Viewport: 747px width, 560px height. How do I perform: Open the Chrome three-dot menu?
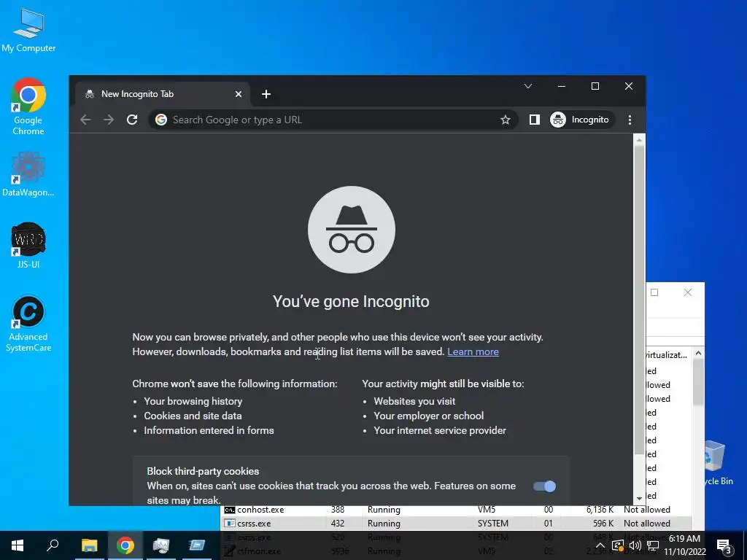[630, 120]
